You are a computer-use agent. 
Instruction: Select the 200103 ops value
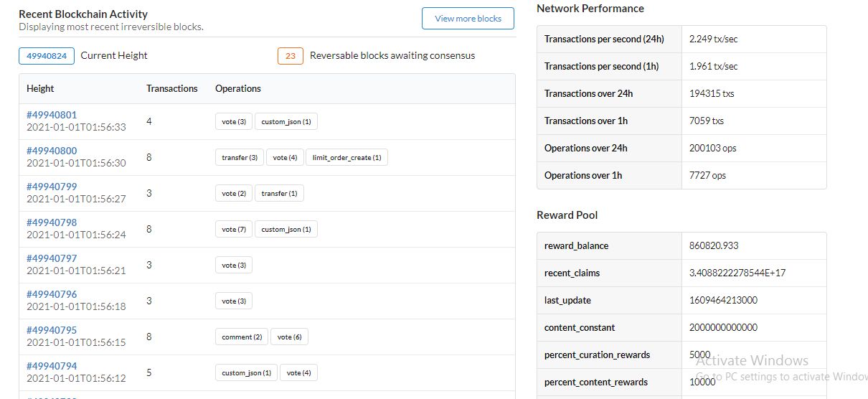713,148
